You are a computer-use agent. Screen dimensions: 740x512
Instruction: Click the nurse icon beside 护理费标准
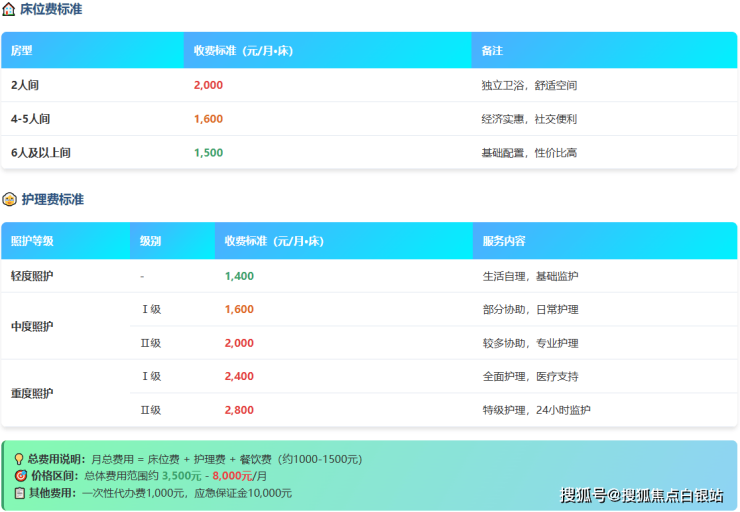point(9,199)
